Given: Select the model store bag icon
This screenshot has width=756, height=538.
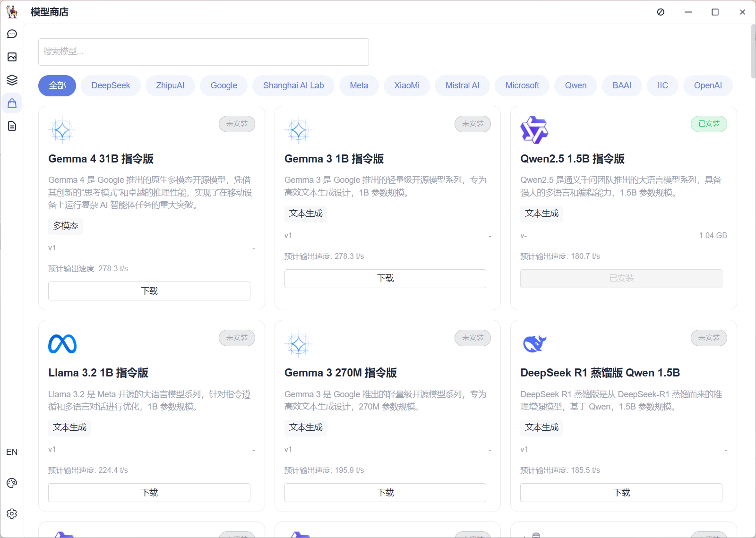Looking at the screenshot, I should point(12,103).
